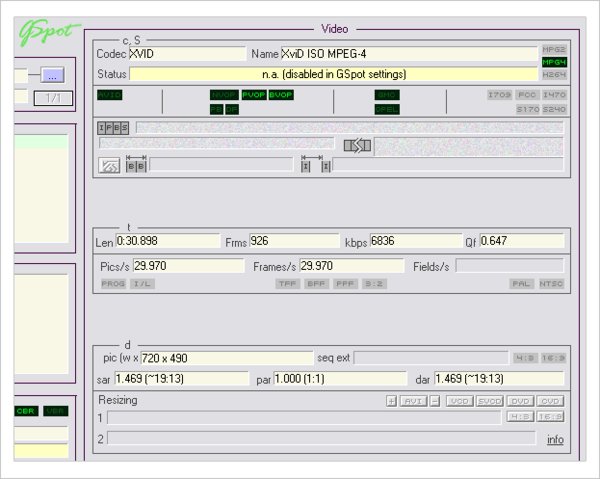This screenshot has width=600, height=479.
Task: Click the Pics/s field 29.970
Action: click(189, 266)
